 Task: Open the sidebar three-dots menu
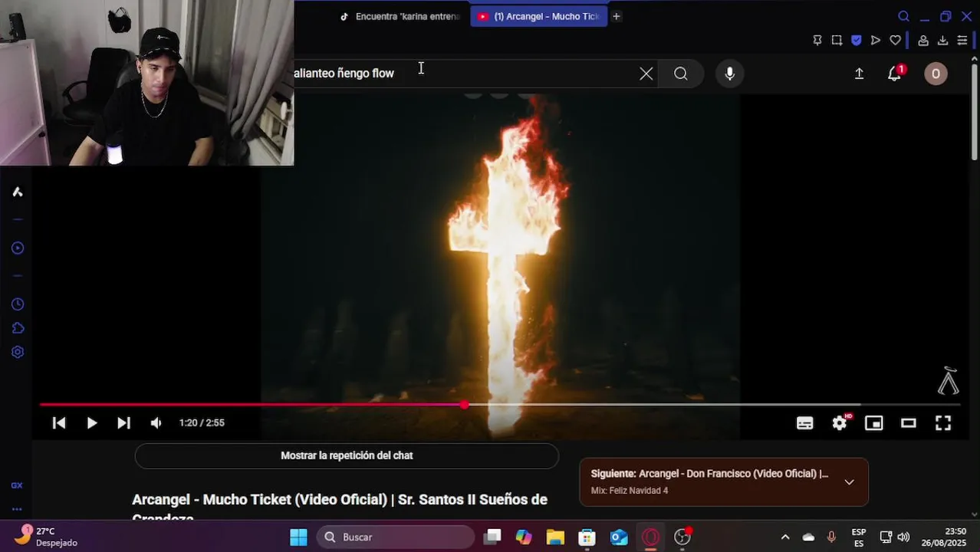click(x=17, y=509)
